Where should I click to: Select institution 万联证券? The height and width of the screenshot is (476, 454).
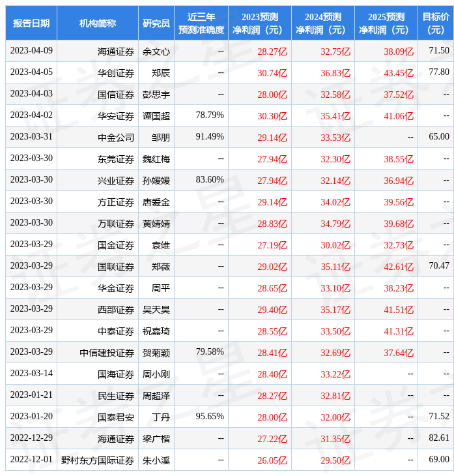click(115, 224)
